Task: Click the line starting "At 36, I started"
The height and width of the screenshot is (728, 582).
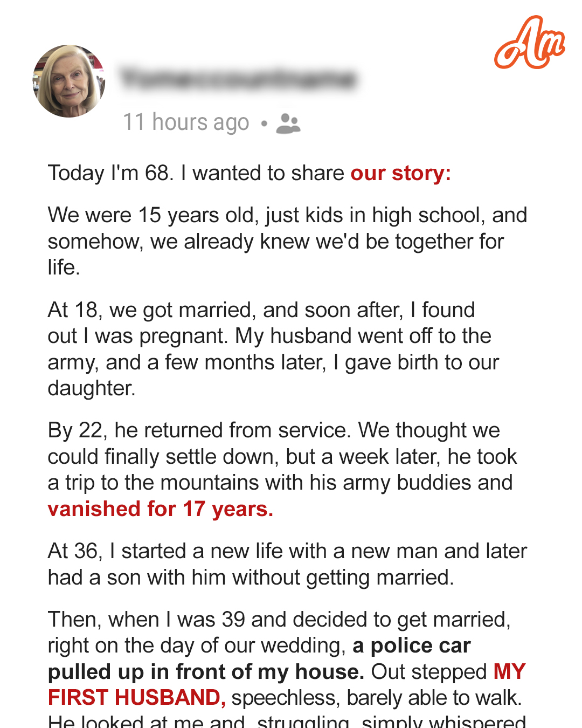Action: (x=287, y=551)
